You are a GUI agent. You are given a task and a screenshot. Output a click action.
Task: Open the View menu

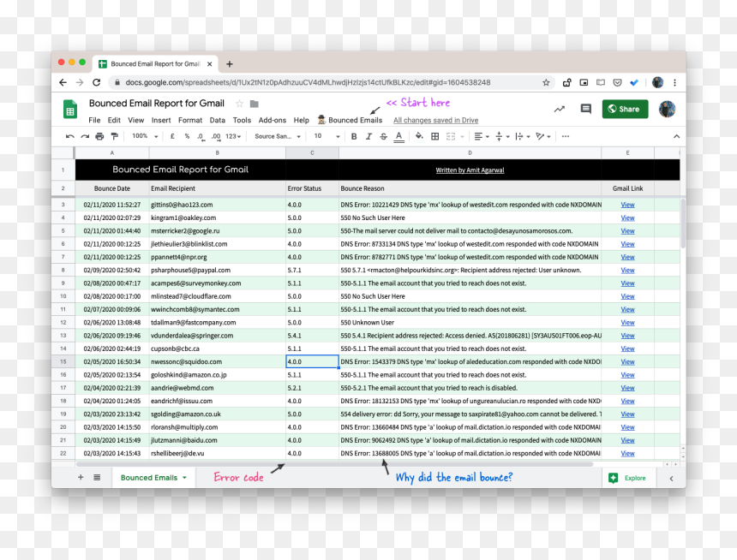(136, 120)
